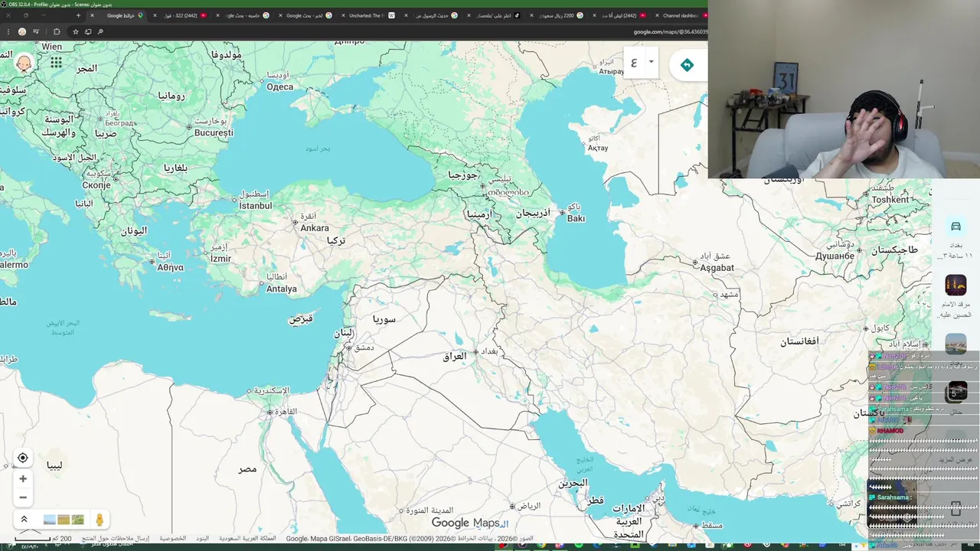Click the Актау city label
The image size is (980, 551).
[597, 148]
